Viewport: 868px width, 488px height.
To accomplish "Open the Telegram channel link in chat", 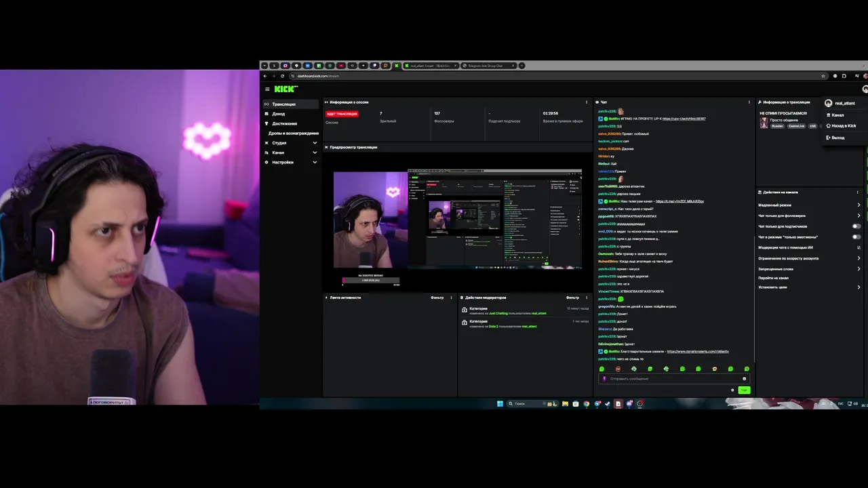I will 679,201.
